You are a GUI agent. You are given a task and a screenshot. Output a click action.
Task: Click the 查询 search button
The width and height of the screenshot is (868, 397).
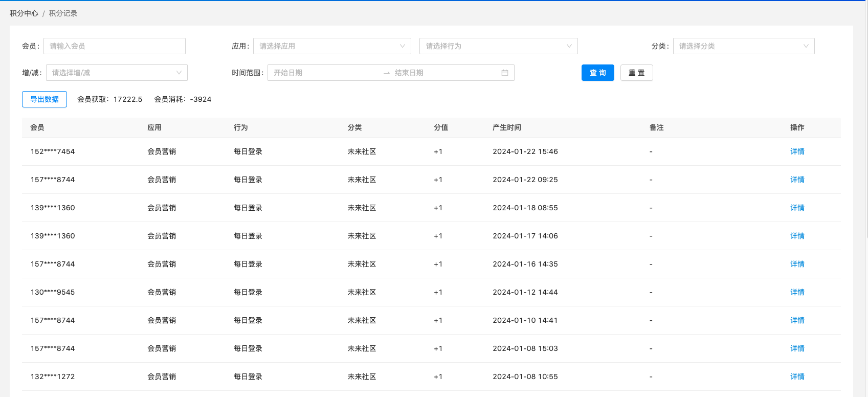pyautogui.click(x=597, y=73)
